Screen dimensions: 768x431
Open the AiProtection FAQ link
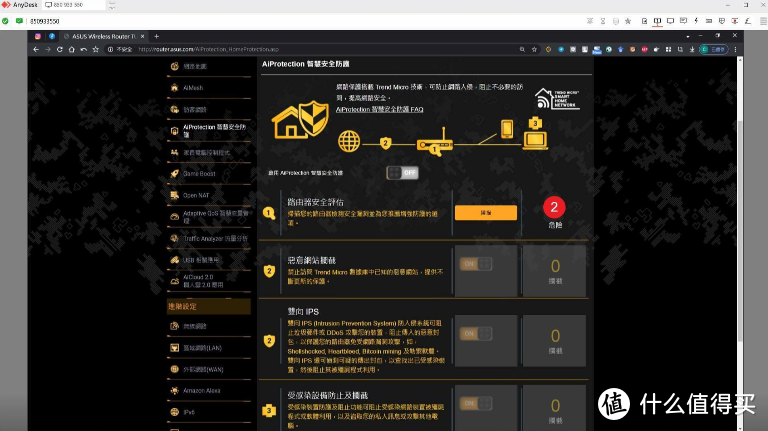click(x=380, y=109)
